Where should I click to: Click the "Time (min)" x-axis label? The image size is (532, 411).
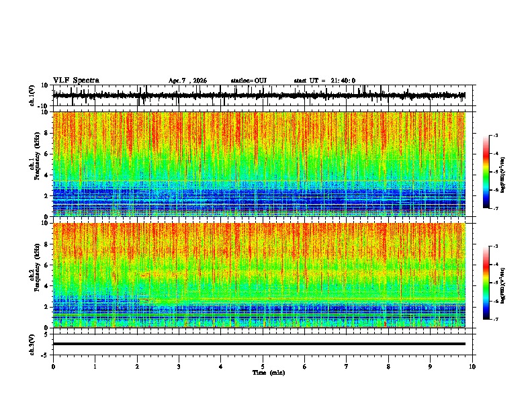(269, 373)
